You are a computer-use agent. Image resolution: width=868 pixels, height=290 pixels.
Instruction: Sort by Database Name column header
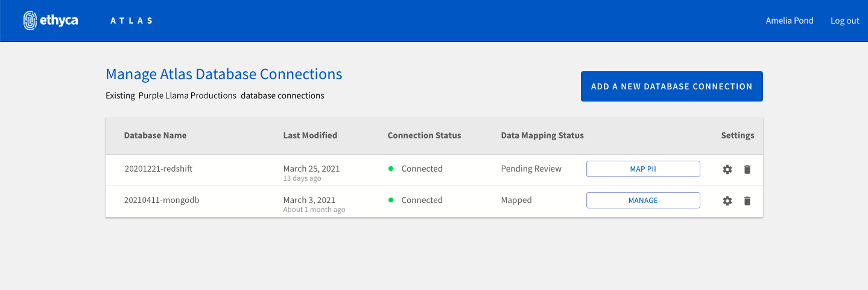(x=155, y=135)
